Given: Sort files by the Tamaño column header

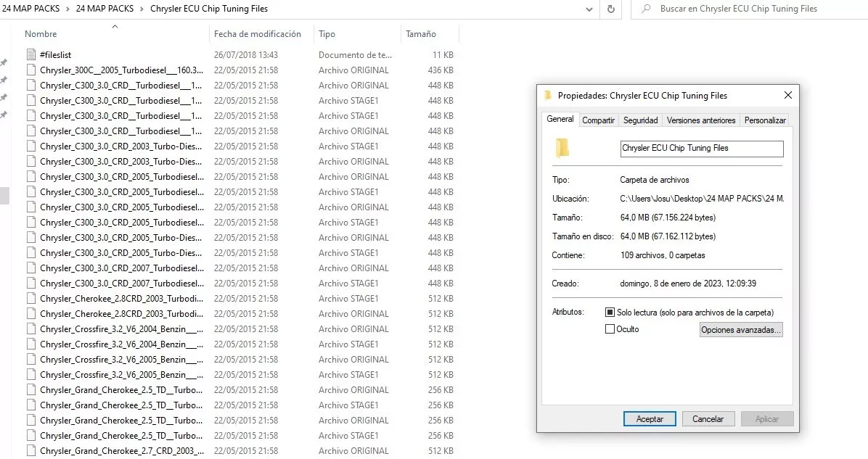Looking at the screenshot, I should [421, 34].
